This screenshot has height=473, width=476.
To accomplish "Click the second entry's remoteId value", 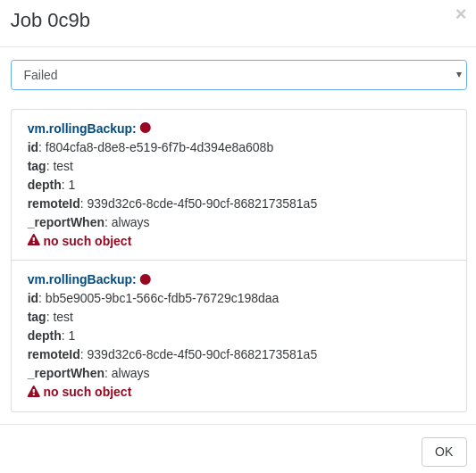I will click(202, 354).
